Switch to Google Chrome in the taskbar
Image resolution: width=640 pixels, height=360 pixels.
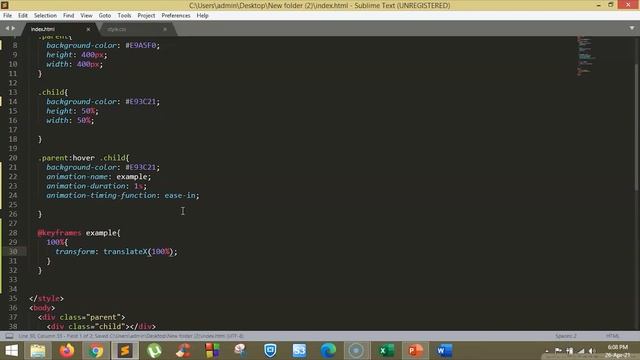pyautogui.click(x=96, y=351)
